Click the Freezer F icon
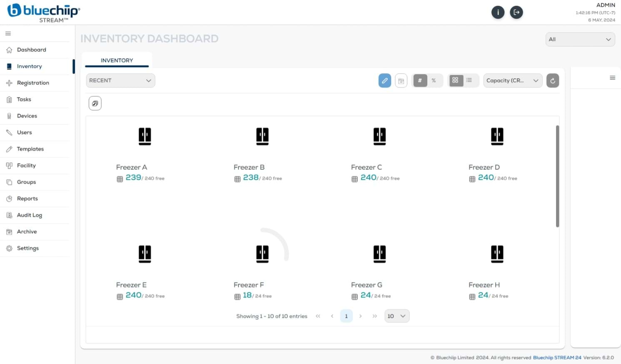 pos(262,253)
